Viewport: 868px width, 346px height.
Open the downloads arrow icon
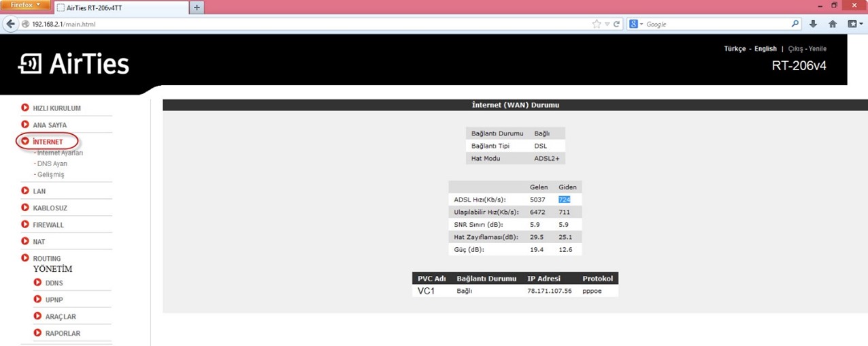point(814,24)
